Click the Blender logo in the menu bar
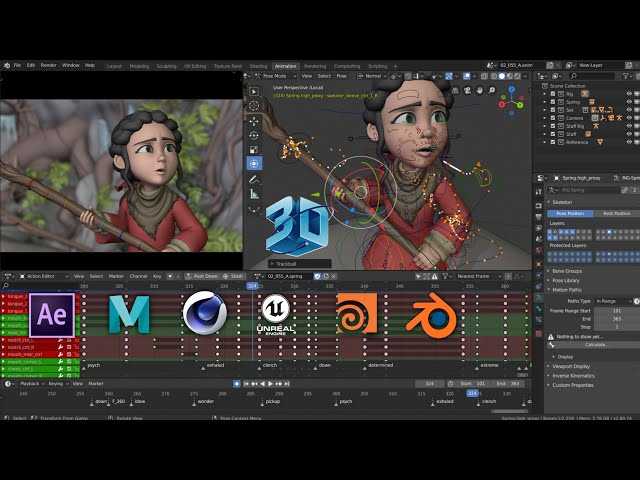Screen dimensions: 640x480 point(7,65)
